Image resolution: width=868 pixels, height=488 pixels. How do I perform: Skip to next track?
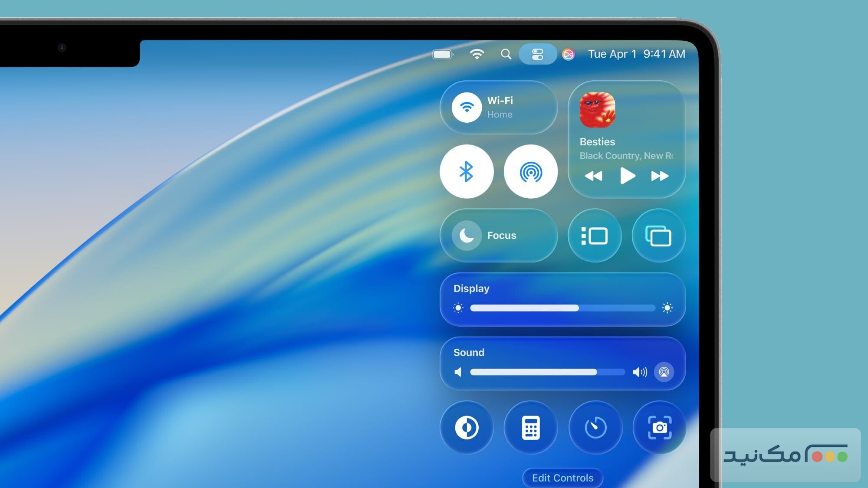pyautogui.click(x=660, y=176)
